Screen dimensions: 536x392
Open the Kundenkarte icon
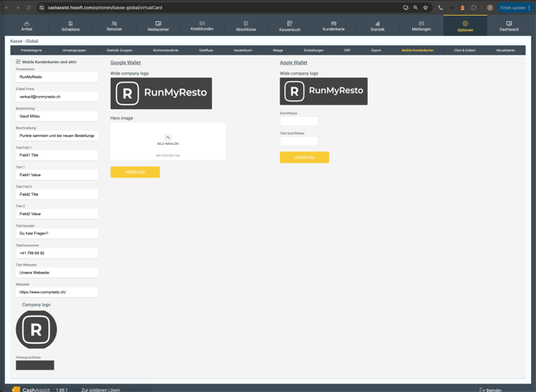[x=333, y=23]
